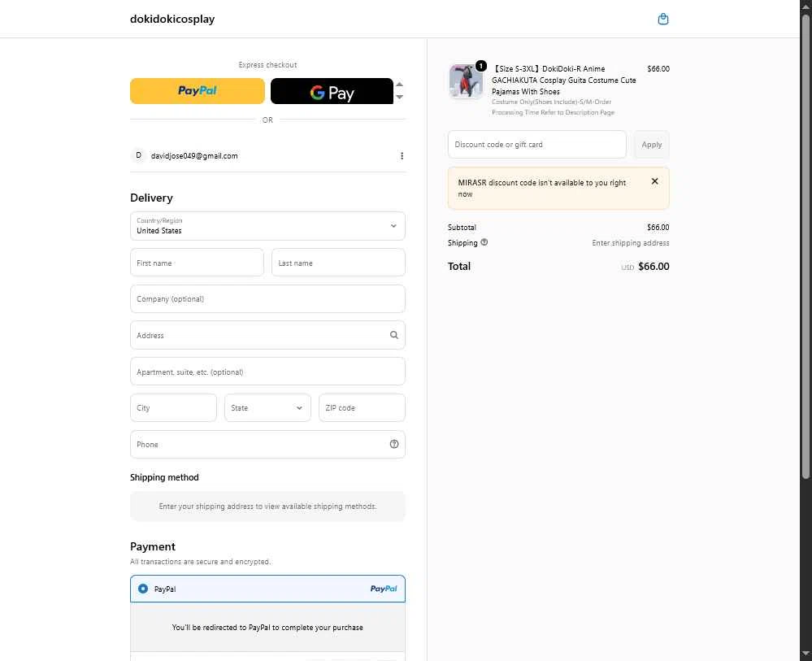812x661 pixels.
Task: Select the PayPal payment radio button
Action: [x=143, y=589]
